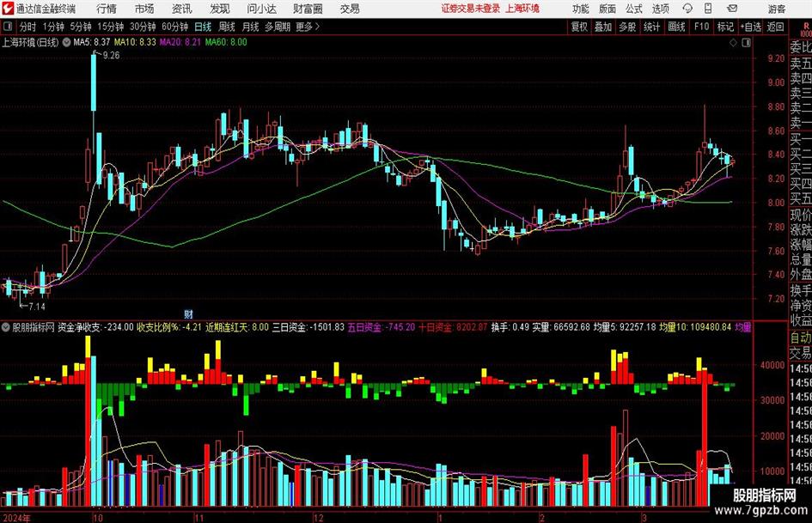Switch to 30分钟 period

143,27
